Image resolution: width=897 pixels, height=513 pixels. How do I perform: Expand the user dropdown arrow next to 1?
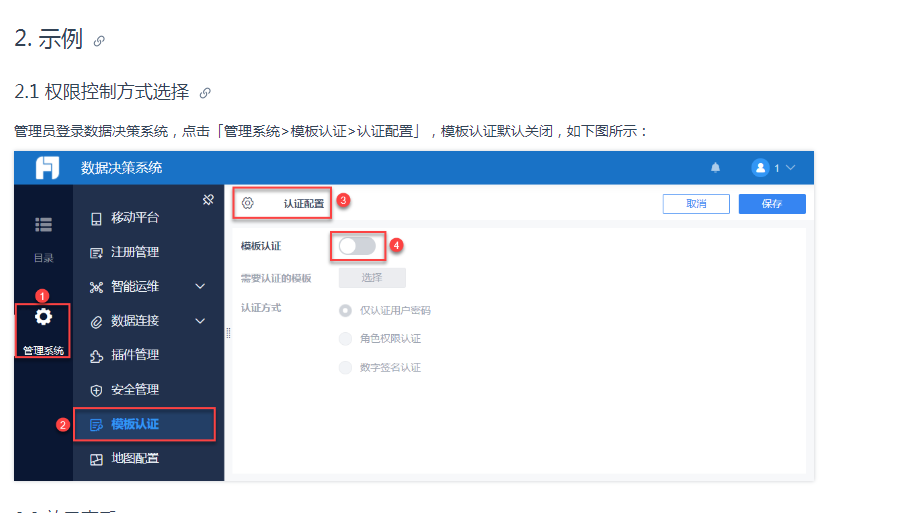pos(791,168)
